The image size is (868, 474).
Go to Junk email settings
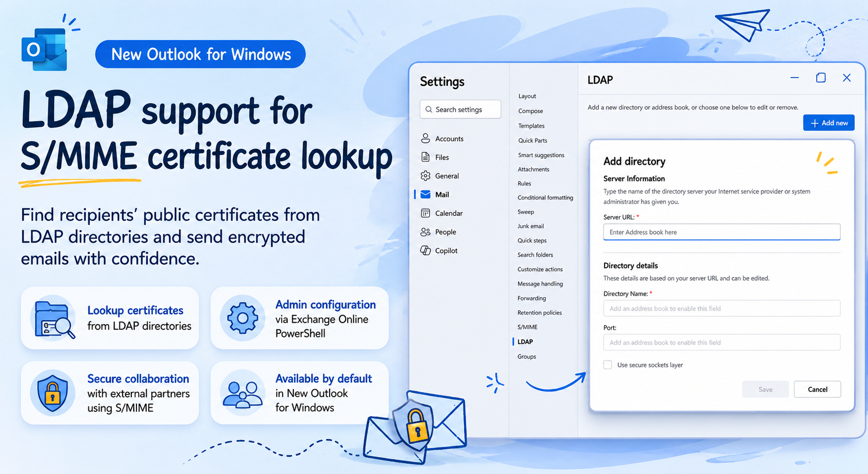531,226
